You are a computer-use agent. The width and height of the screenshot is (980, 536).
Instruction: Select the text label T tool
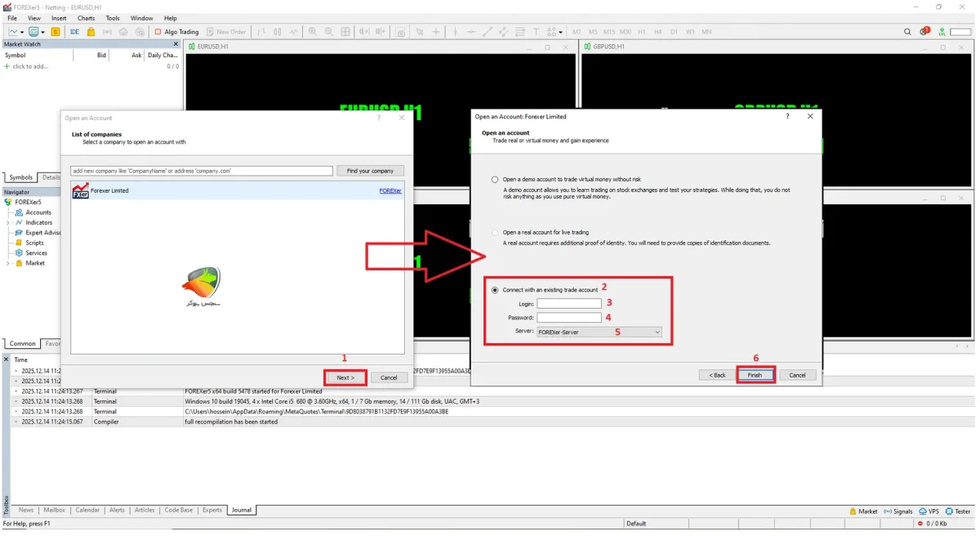537,32
